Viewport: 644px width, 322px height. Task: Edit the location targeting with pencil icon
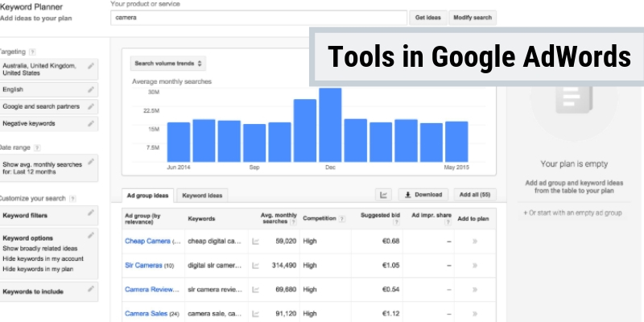(91, 65)
